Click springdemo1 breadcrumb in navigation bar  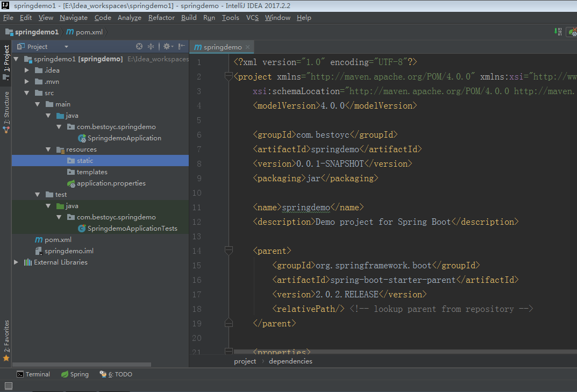[x=32, y=32]
